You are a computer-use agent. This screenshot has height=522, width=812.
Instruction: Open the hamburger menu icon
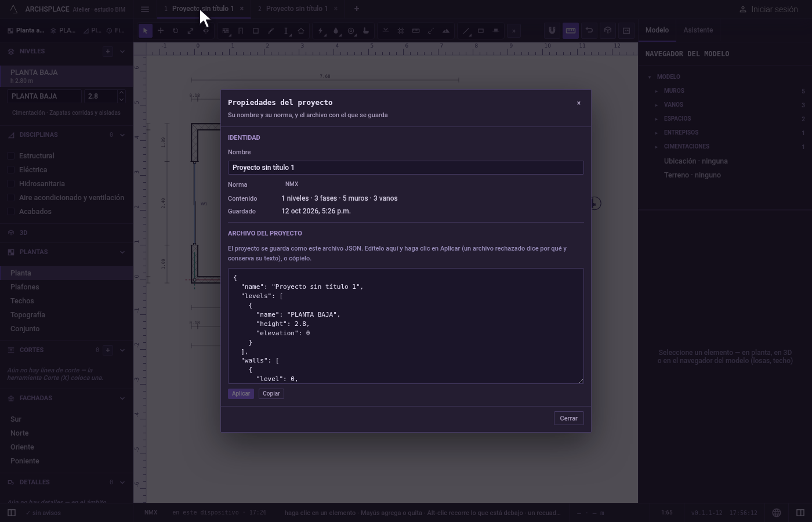145,9
